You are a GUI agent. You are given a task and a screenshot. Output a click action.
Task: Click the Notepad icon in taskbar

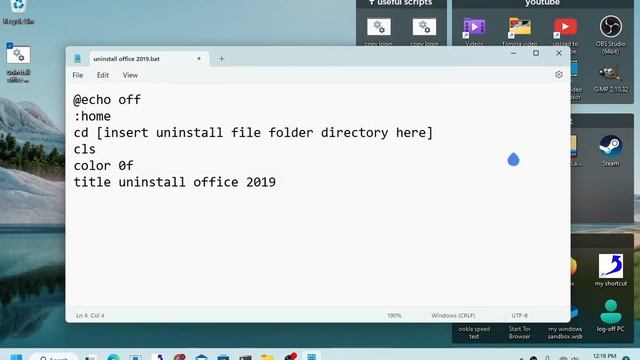pos(311,356)
